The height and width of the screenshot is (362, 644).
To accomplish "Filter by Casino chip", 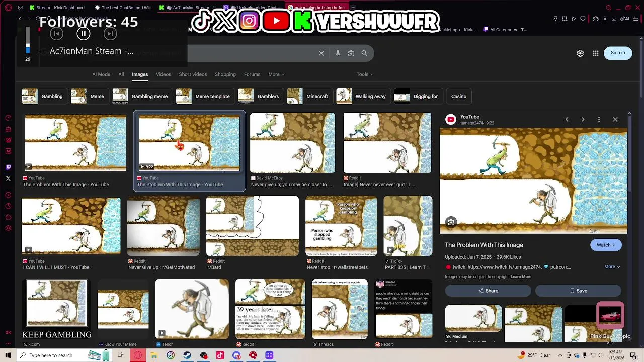I will pos(458,96).
